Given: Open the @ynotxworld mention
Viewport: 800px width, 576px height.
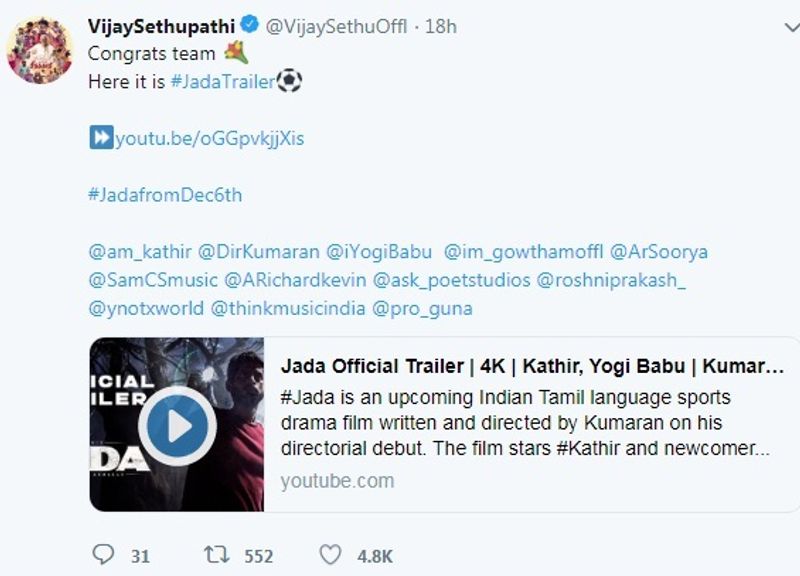Looking at the screenshot, I should tap(146, 308).
